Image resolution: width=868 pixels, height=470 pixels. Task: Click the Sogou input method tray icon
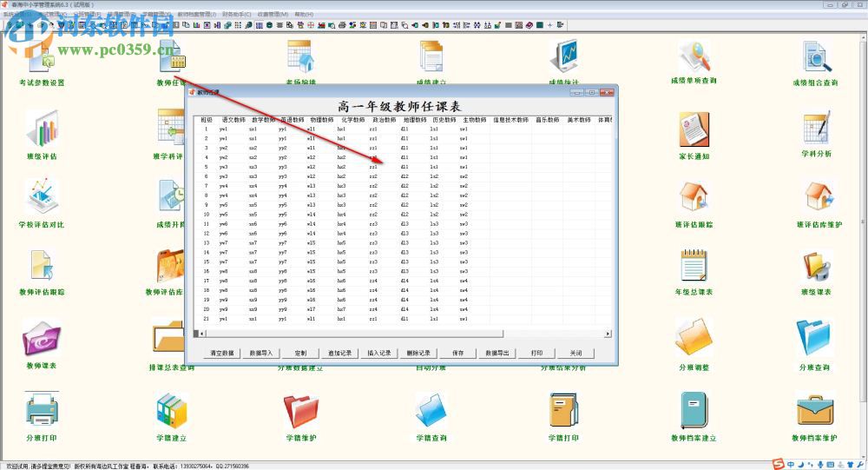tap(779, 465)
